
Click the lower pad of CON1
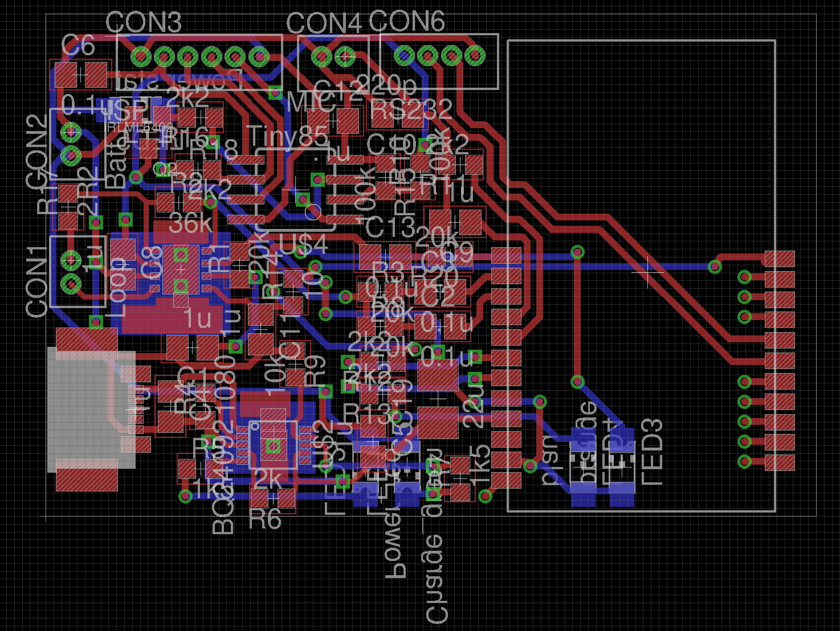pos(71,283)
